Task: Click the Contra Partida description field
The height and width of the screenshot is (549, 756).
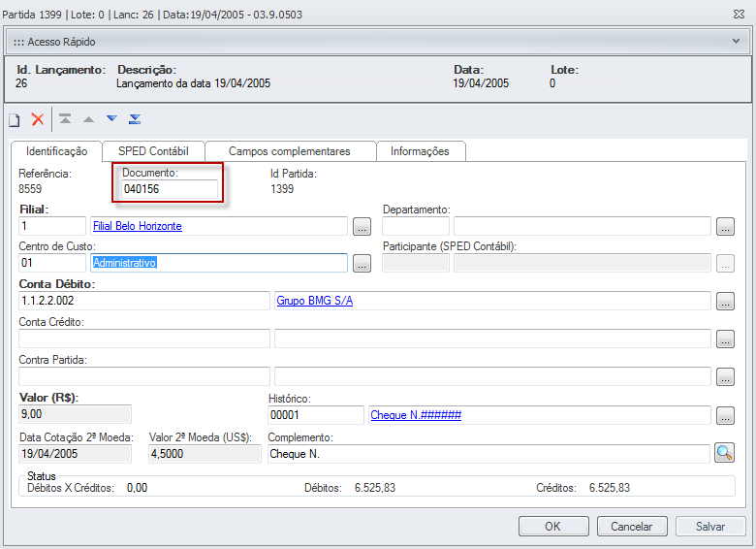Action: tap(492, 376)
